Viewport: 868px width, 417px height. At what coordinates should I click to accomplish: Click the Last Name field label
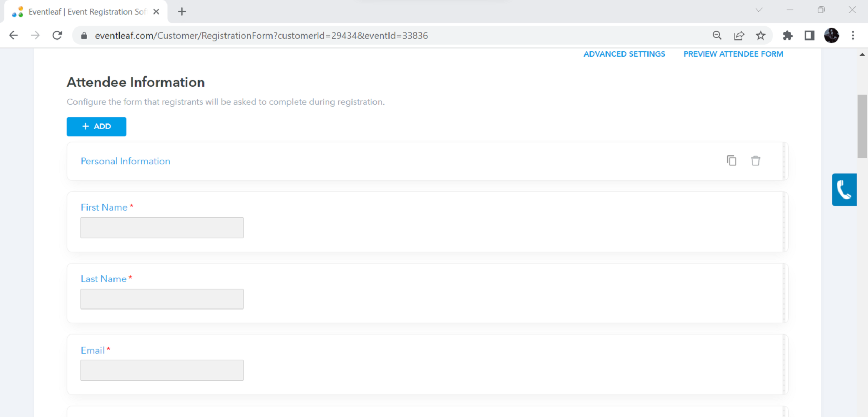tap(104, 279)
